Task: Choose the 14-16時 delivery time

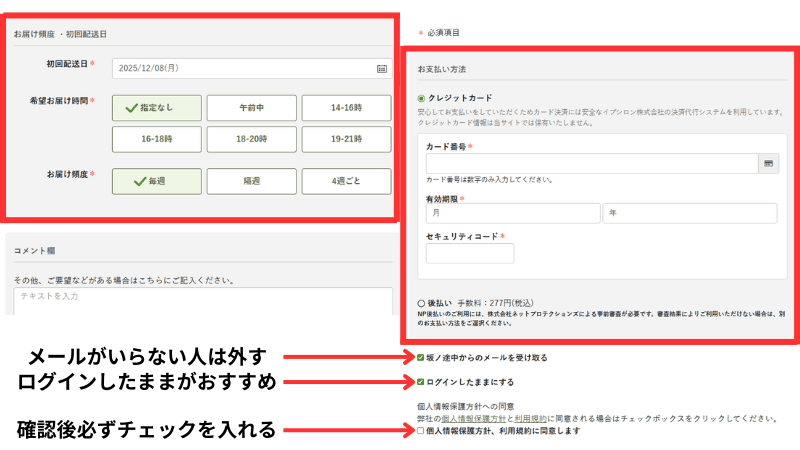Action: pos(346,108)
